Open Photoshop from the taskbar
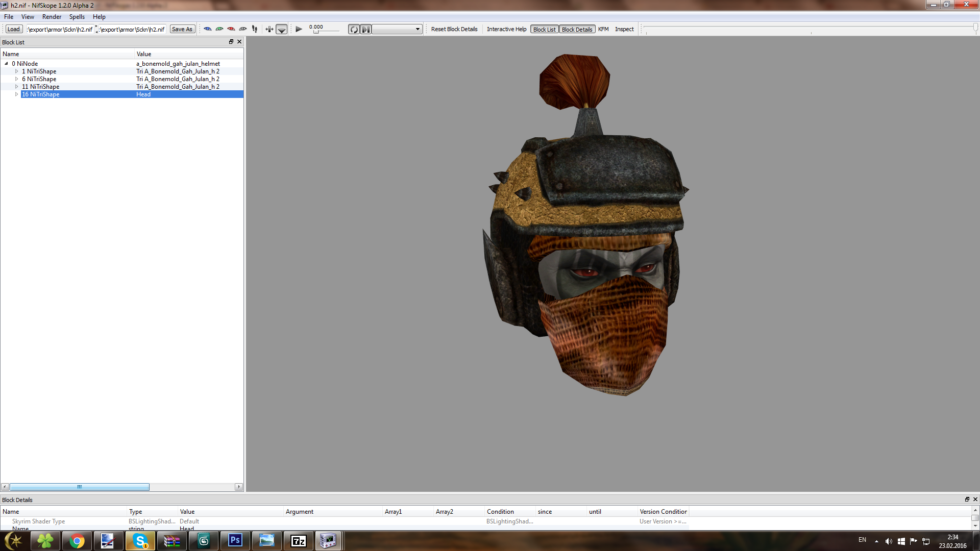980x551 pixels. 235,541
